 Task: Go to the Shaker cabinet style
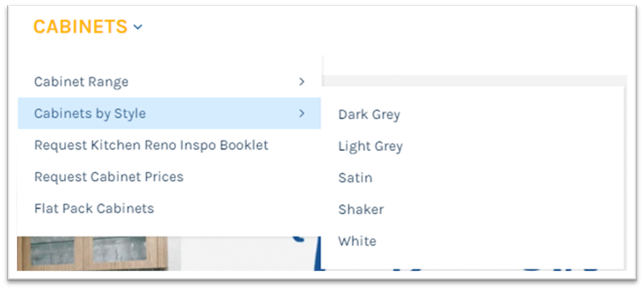coord(361,210)
